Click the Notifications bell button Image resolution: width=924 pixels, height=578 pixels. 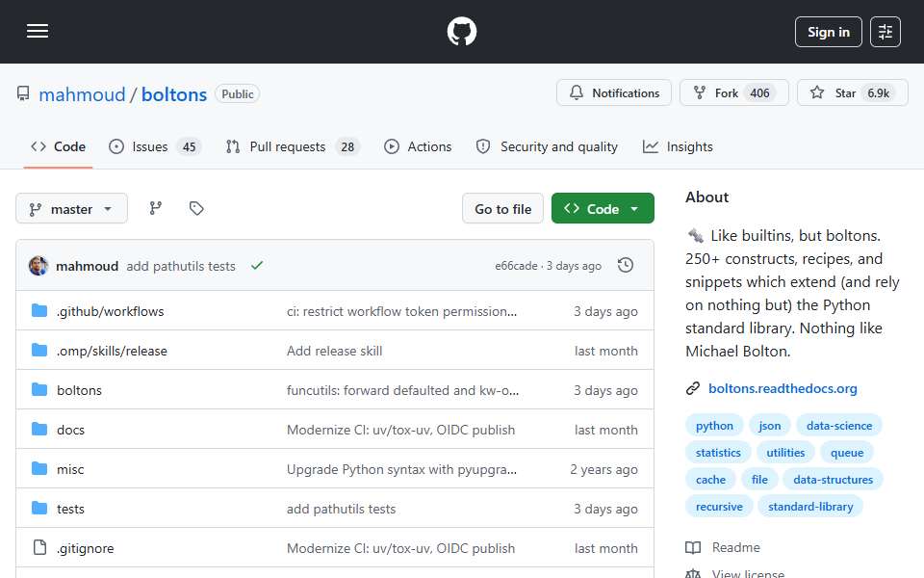pyautogui.click(x=613, y=93)
